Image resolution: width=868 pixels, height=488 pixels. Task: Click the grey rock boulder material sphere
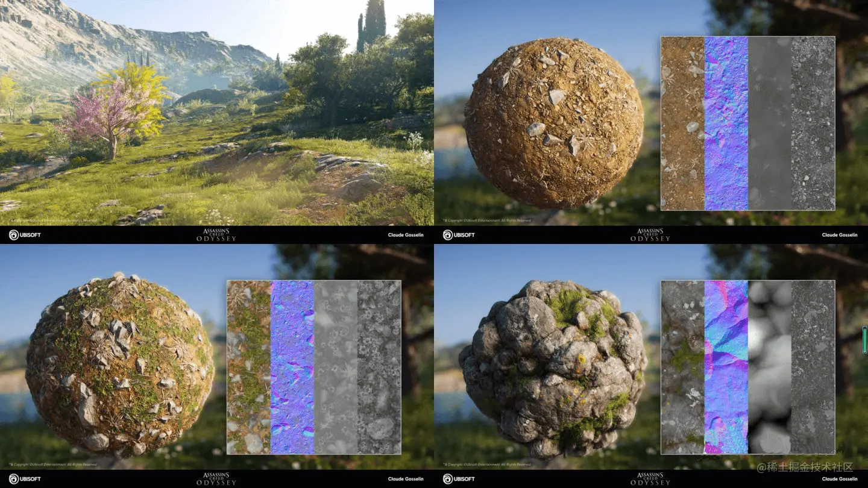(553, 369)
